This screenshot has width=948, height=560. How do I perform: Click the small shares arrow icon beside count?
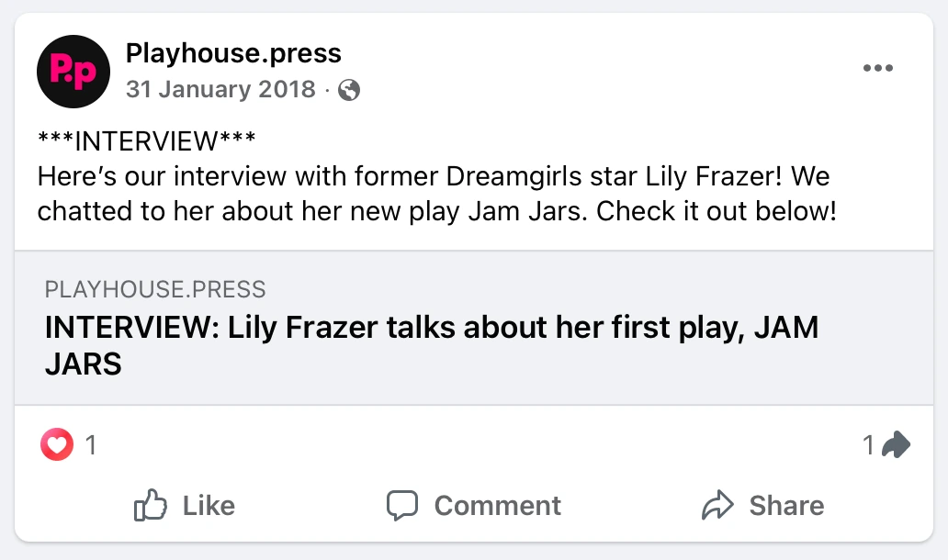(895, 446)
